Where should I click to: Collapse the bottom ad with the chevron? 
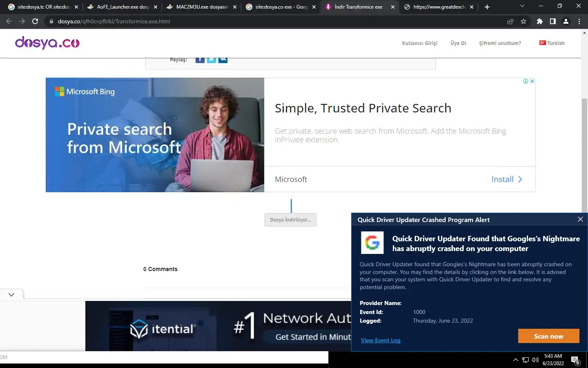(x=11, y=294)
